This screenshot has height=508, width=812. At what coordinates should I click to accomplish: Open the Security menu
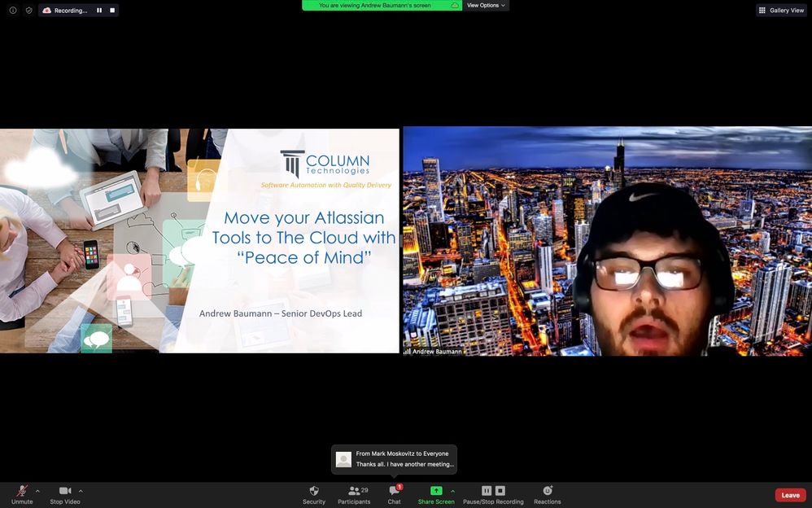[314, 495]
